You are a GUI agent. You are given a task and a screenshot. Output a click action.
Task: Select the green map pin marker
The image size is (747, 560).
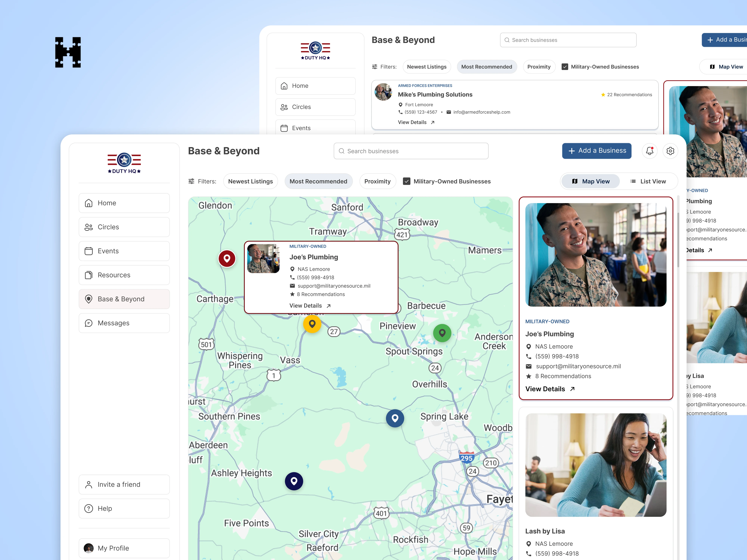click(x=442, y=333)
